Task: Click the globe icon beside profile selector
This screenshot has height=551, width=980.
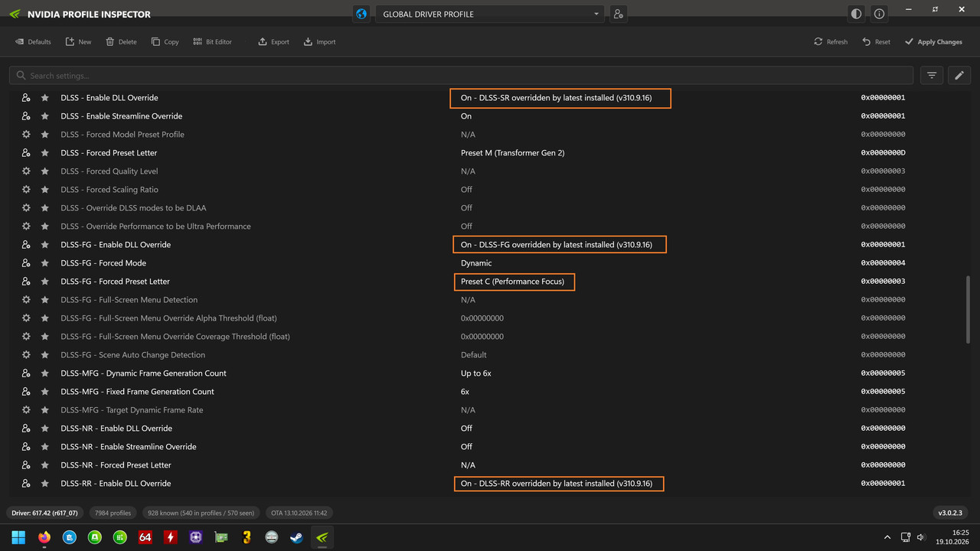Action: tap(362, 14)
